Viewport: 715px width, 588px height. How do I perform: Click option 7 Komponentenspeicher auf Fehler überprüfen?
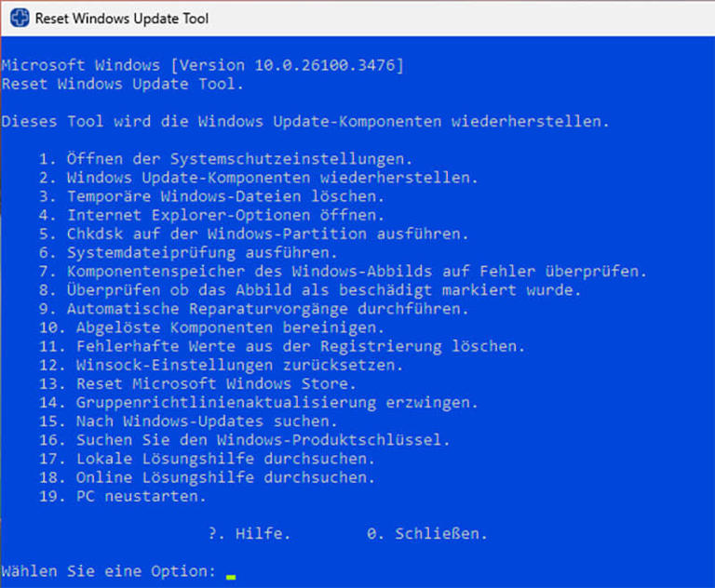(343, 272)
